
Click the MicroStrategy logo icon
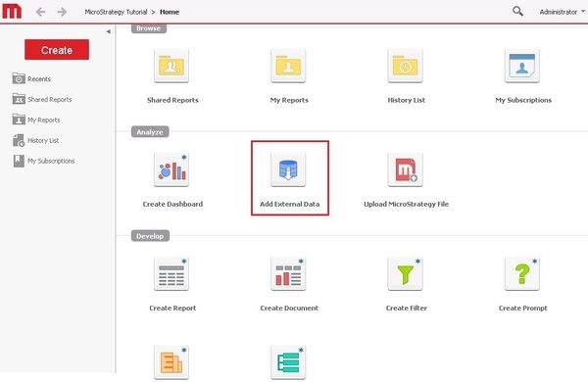12,11
